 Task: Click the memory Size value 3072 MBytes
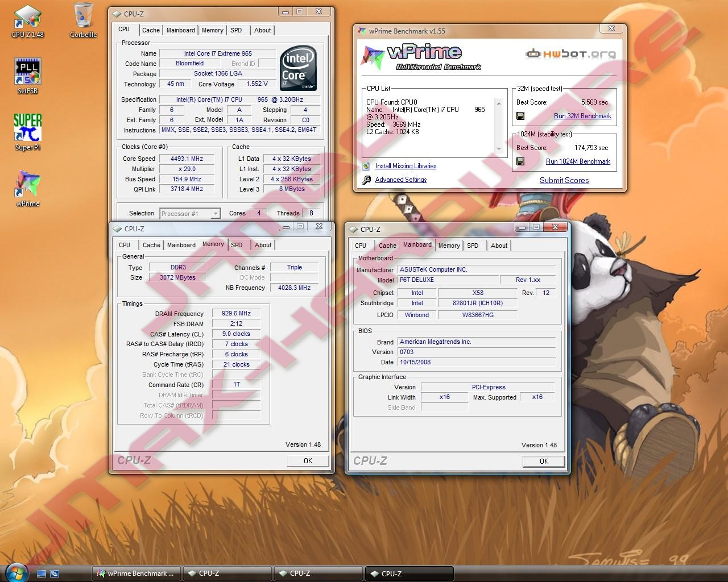(177, 277)
